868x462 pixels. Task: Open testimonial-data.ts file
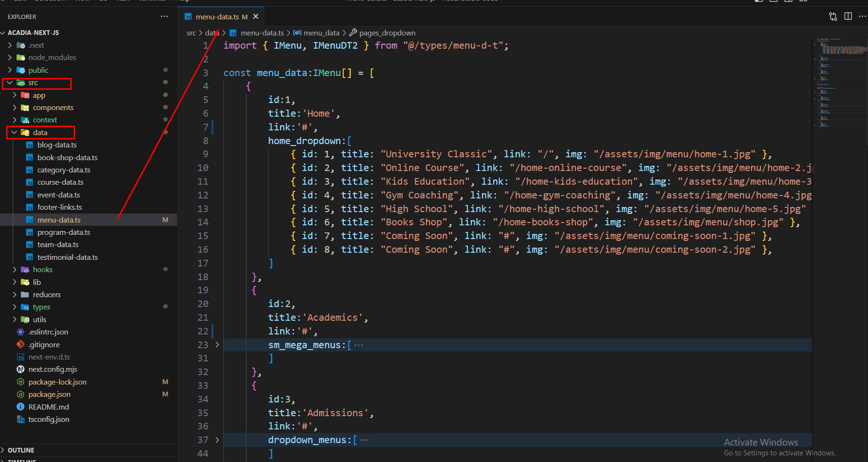click(x=67, y=257)
